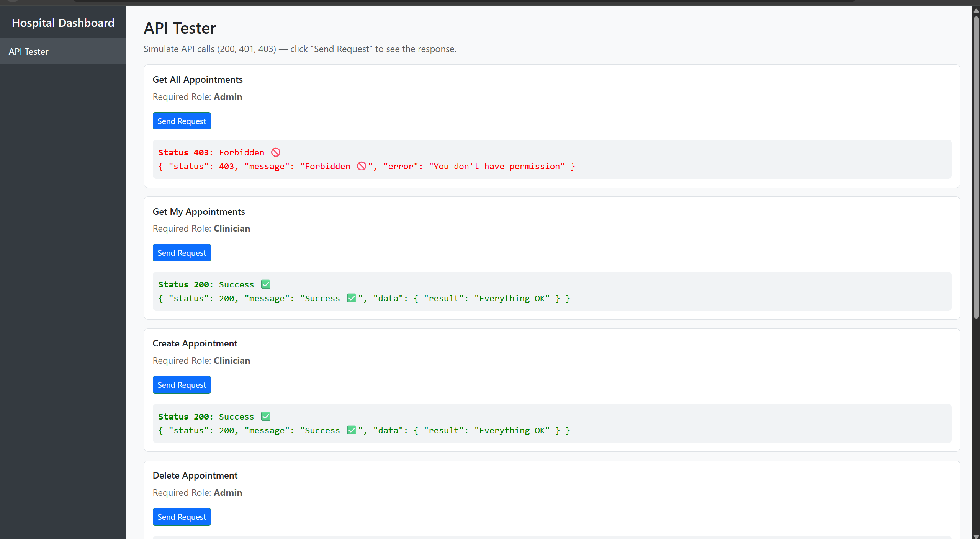Click the Delete Appointment card title
980x539 pixels.
pyautogui.click(x=195, y=475)
